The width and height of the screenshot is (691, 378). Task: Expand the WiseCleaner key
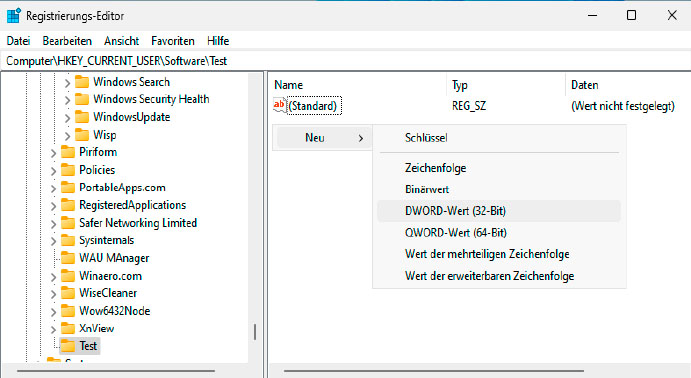(x=53, y=294)
